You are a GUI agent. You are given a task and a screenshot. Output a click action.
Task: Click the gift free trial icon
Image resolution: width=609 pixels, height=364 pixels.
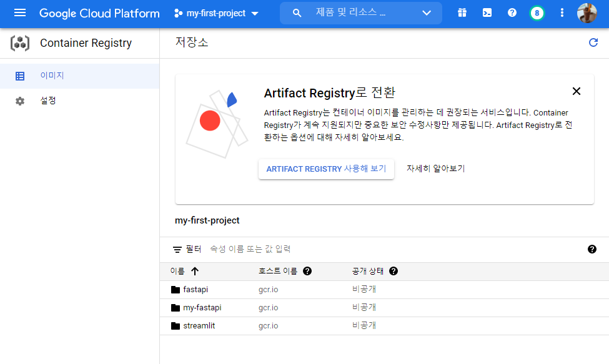pyautogui.click(x=462, y=13)
